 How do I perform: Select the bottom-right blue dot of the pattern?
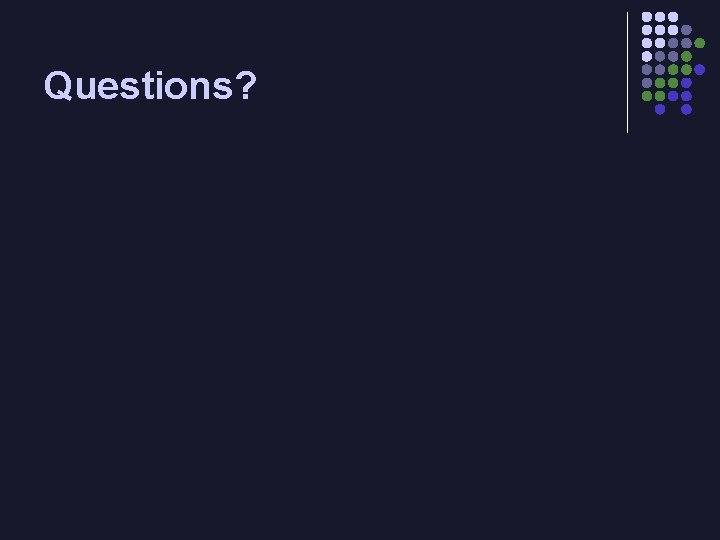pos(686,109)
